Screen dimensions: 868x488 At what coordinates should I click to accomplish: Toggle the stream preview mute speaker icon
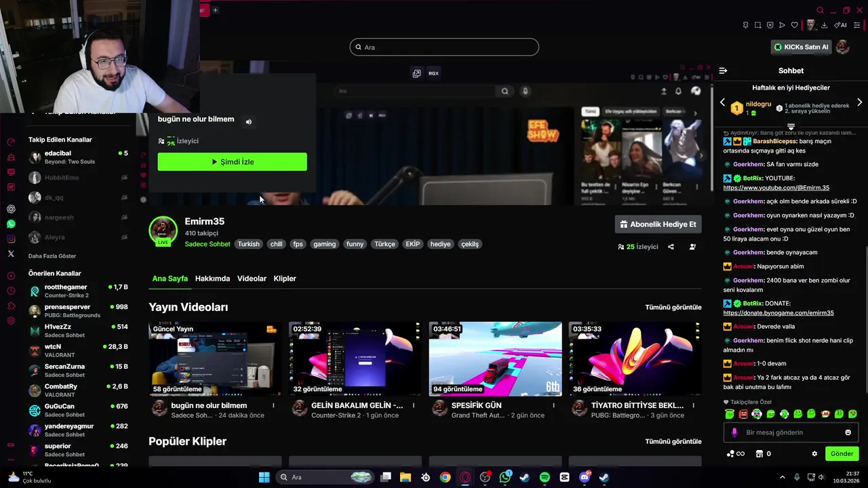[x=249, y=122]
